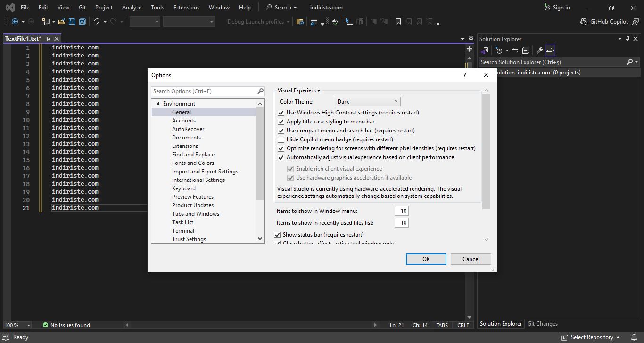Switch between solutions and folder views icon
The width and height of the screenshot is (644, 343).
(485, 50)
